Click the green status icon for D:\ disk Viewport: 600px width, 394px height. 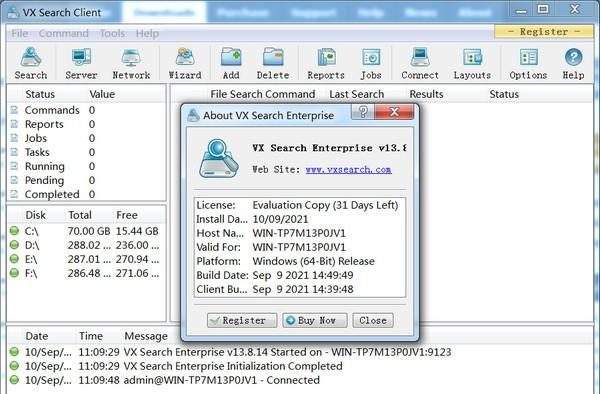14,245
